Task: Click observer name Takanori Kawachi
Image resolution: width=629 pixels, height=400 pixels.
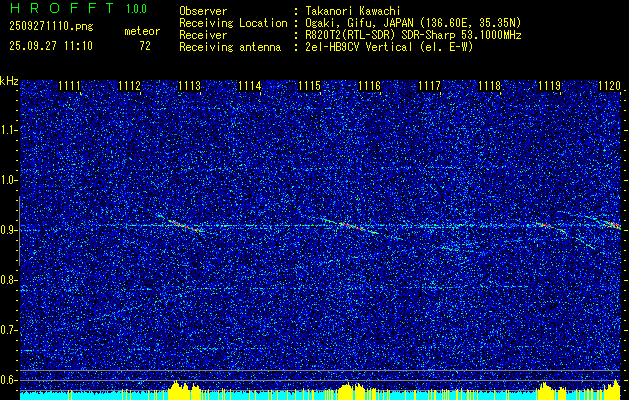Action: click(352, 11)
